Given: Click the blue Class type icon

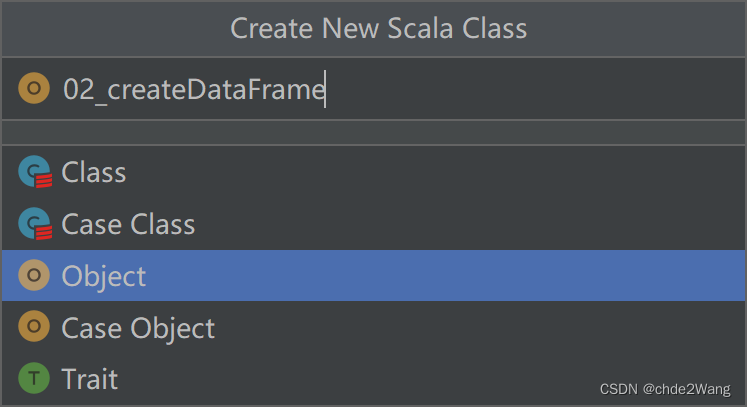Looking at the screenshot, I should [34, 172].
